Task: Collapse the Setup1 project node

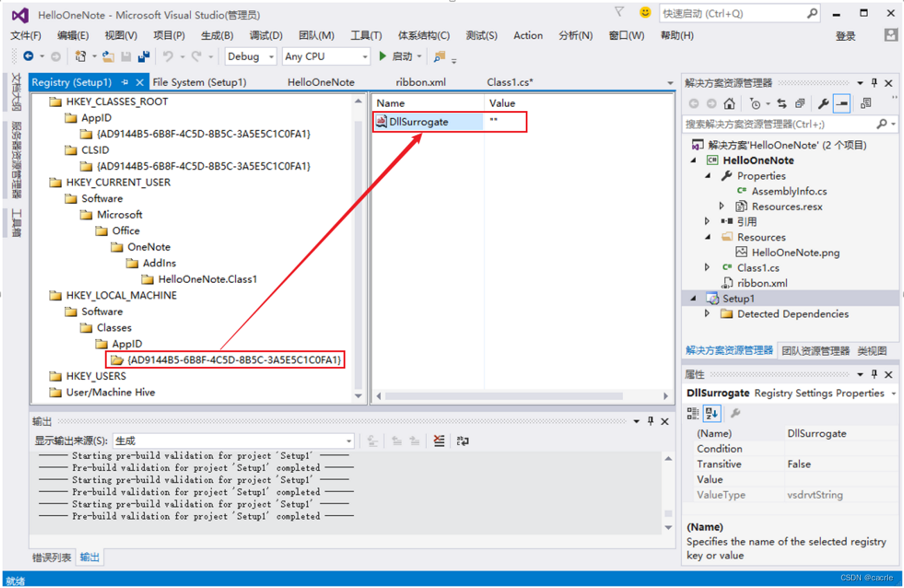Action: tap(694, 298)
